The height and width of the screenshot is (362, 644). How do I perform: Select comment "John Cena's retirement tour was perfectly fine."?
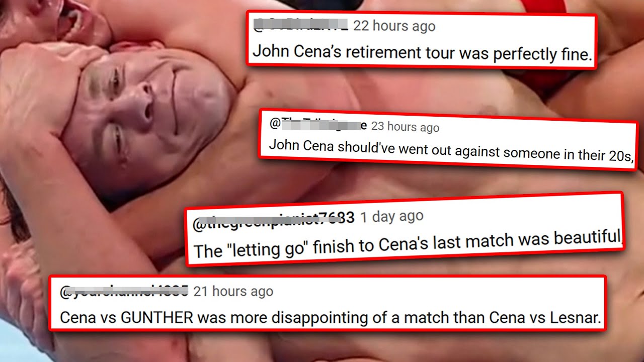point(422,52)
